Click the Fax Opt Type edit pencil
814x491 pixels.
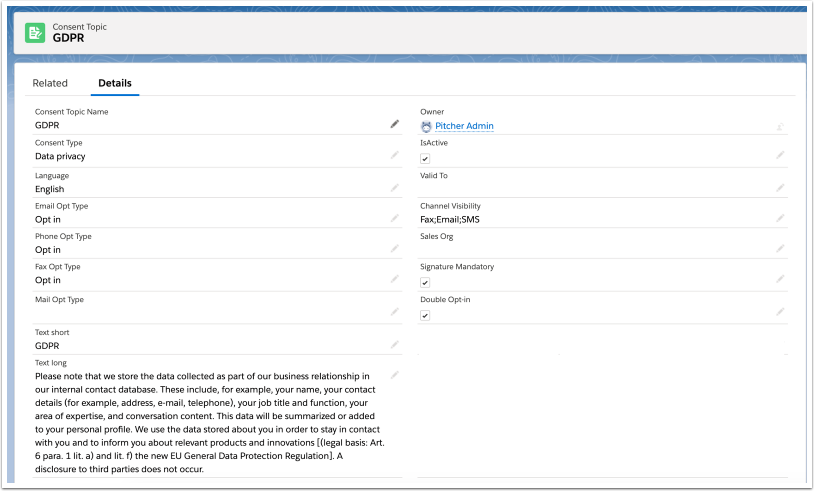pyautogui.click(x=394, y=280)
